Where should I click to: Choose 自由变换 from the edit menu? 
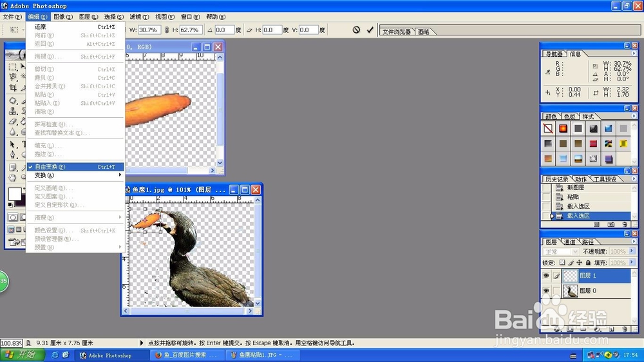(75, 167)
